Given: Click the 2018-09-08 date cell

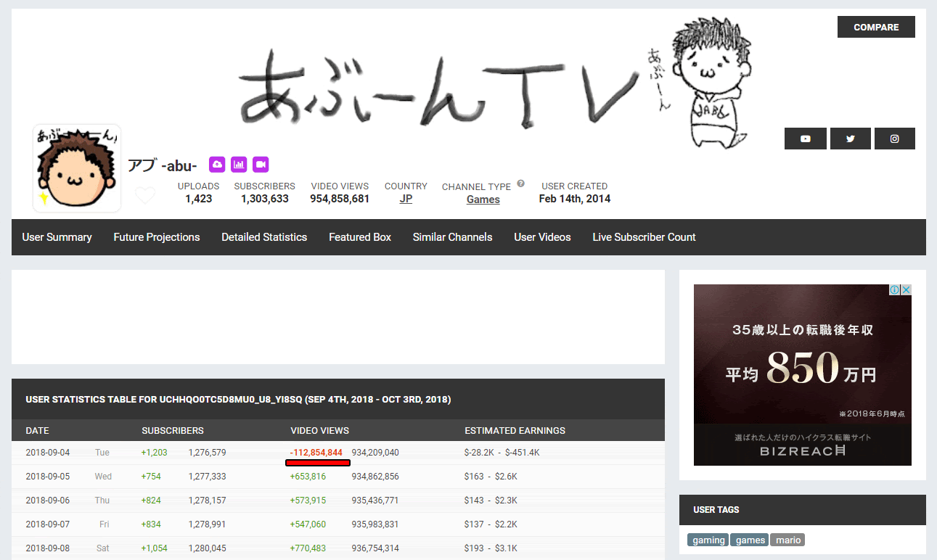Looking at the screenshot, I should click(48, 548).
